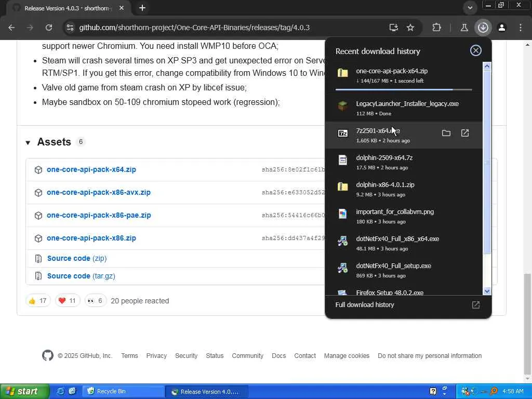Click the eyes reaction with 6
Screen dimensions: 532x399
tap(95, 301)
